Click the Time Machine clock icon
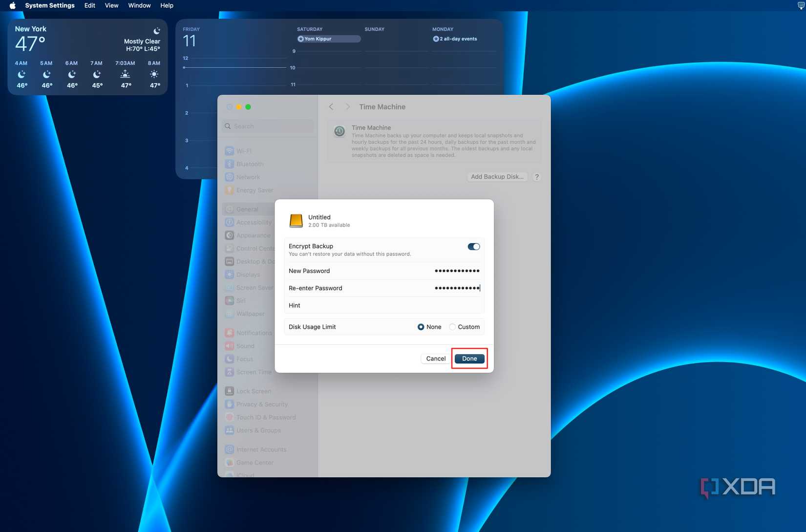 tap(339, 131)
